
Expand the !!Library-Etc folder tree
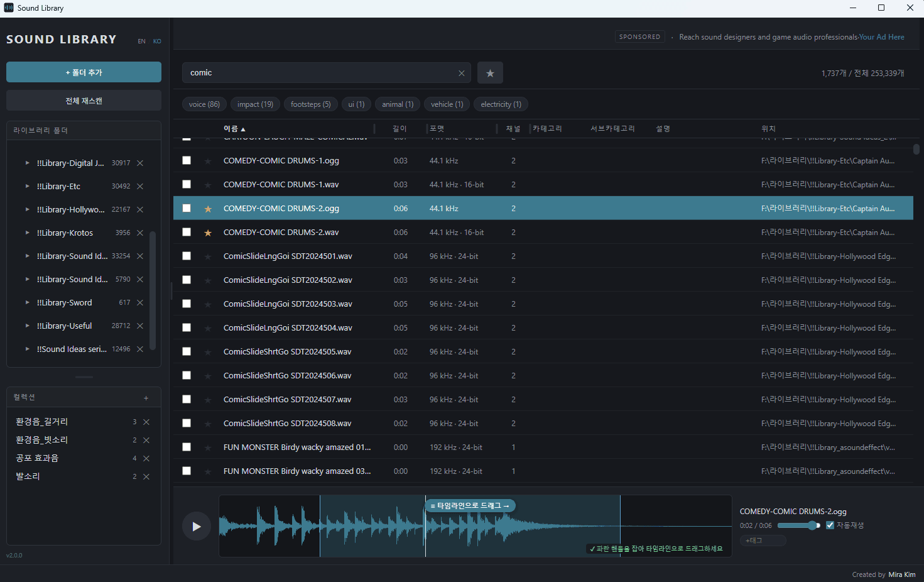pyautogui.click(x=28, y=186)
